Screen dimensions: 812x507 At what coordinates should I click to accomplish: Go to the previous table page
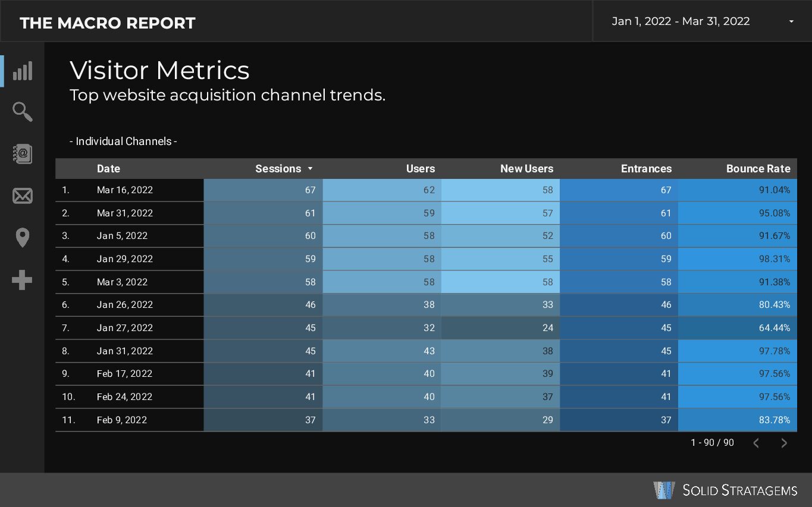coord(756,443)
